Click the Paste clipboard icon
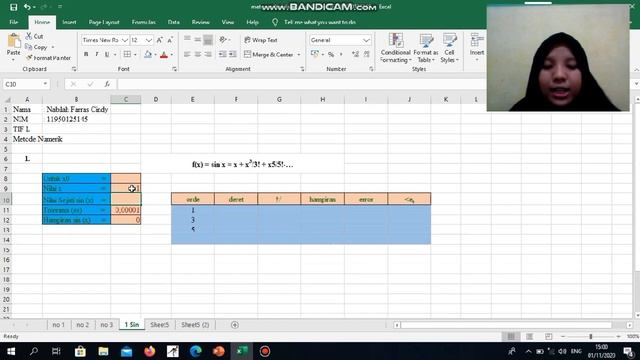Viewport: 640px width, 360px height. tap(13, 41)
